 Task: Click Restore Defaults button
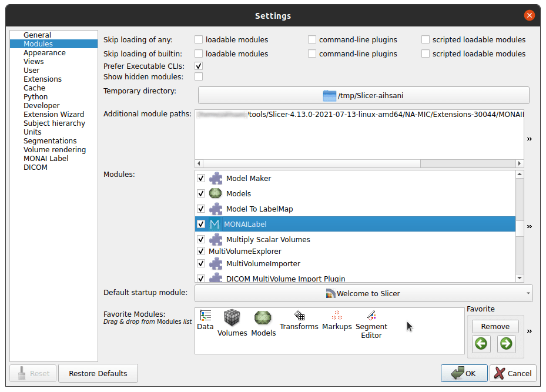pyautogui.click(x=98, y=373)
